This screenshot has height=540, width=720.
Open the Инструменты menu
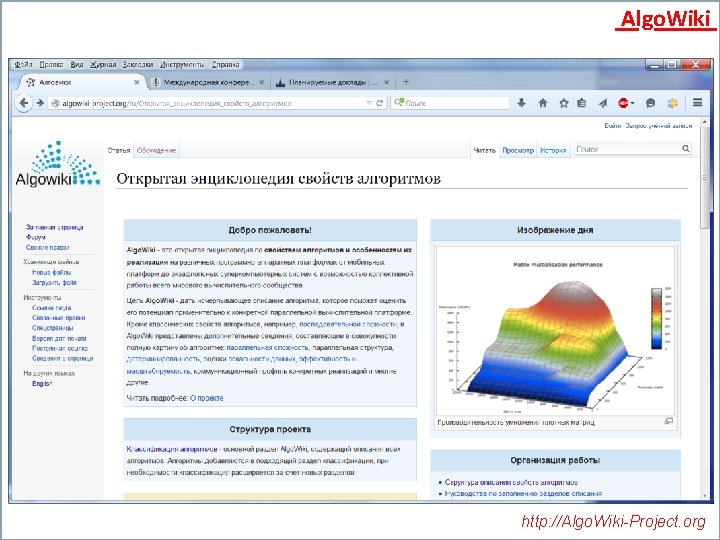click(182, 65)
